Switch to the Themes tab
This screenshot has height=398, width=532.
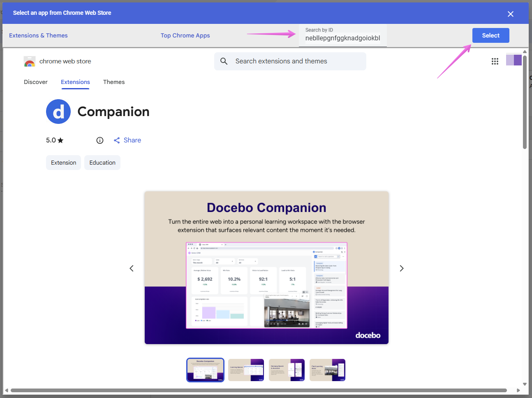coord(114,82)
